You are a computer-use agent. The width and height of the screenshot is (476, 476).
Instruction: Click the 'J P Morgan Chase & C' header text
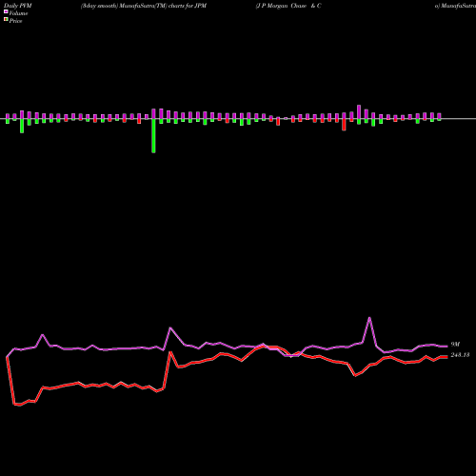point(288,6)
